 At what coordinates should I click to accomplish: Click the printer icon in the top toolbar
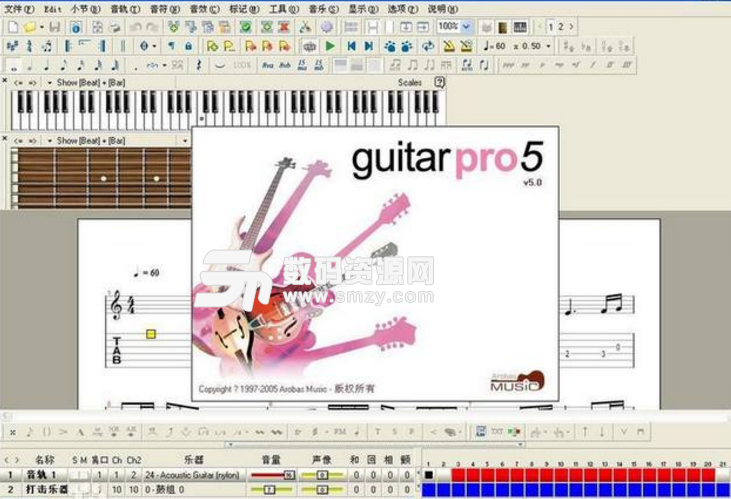(114, 27)
